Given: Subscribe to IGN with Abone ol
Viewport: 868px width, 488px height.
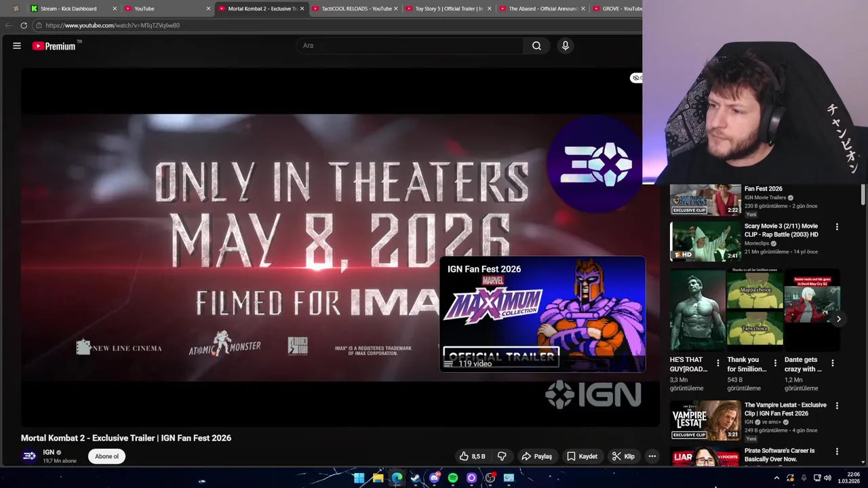Looking at the screenshot, I should 106,456.
